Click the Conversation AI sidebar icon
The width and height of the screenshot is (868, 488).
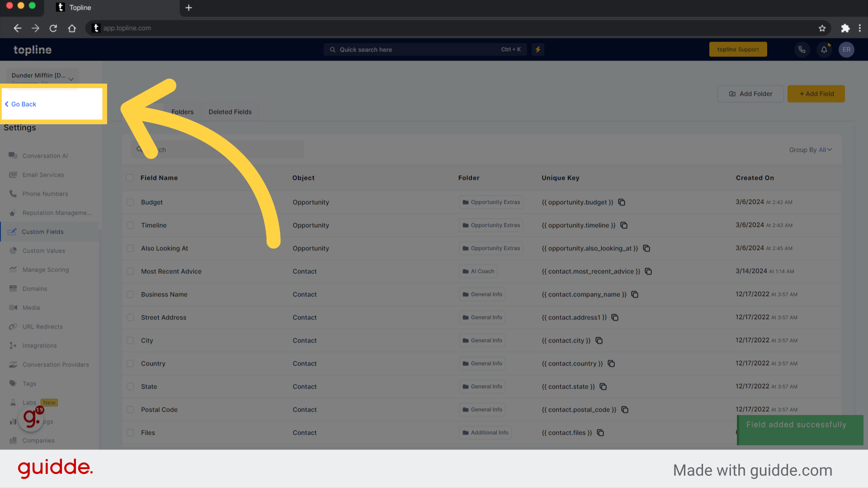pyautogui.click(x=13, y=155)
